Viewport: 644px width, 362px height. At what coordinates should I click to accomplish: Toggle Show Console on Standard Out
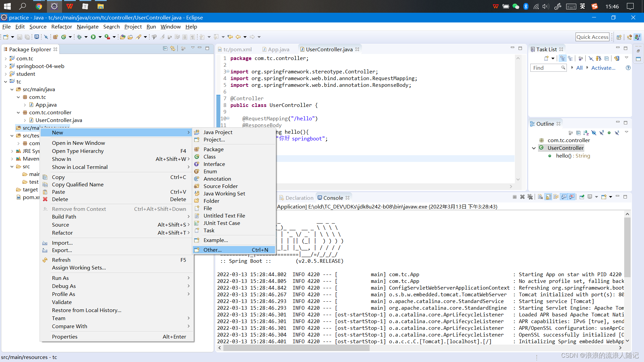[564, 197]
